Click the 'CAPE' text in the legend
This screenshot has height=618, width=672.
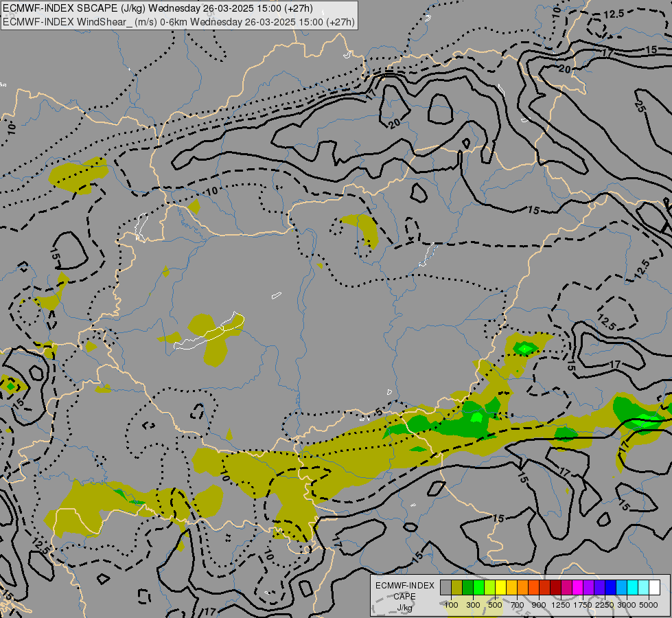(404, 597)
